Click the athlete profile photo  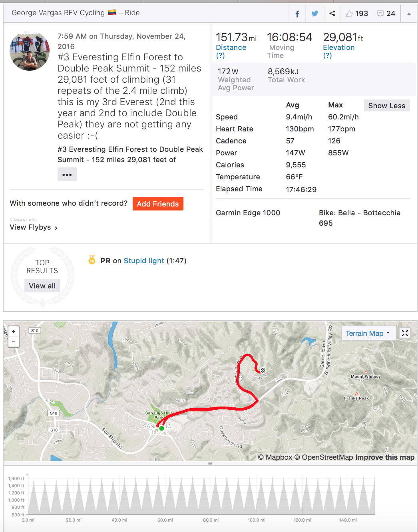click(x=30, y=51)
